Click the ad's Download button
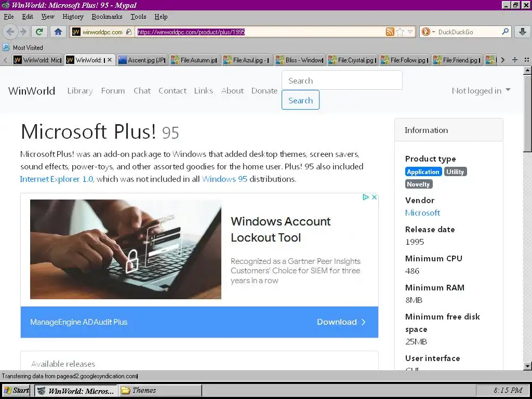532x399 pixels. click(x=341, y=322)
